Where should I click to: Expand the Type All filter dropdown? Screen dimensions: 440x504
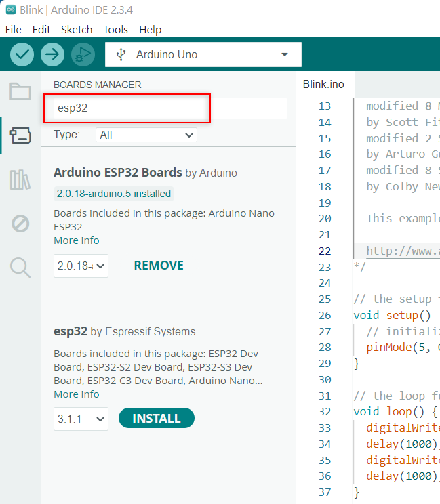tap(146, 135)
